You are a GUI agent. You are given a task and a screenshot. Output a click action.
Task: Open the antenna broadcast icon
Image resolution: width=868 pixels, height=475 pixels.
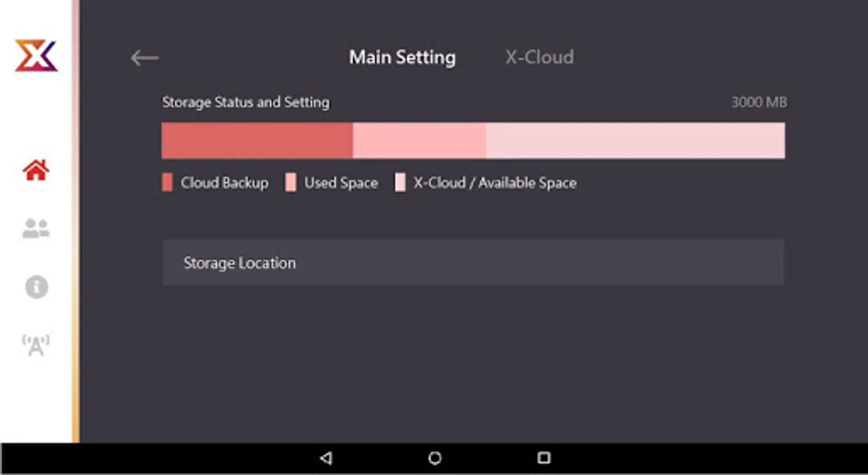[x=36, y=345]
